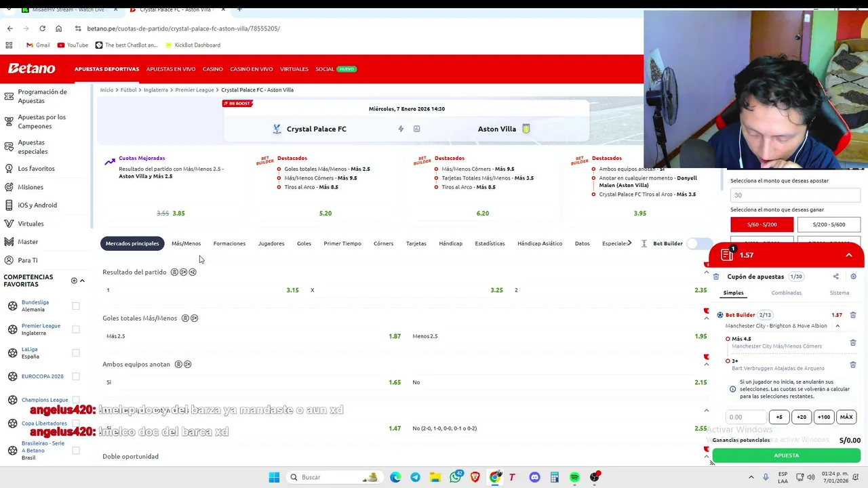Screen dimensions: 868x488
Task: Open Telegram from the taskbar
Action: click(x=415, y=477)
